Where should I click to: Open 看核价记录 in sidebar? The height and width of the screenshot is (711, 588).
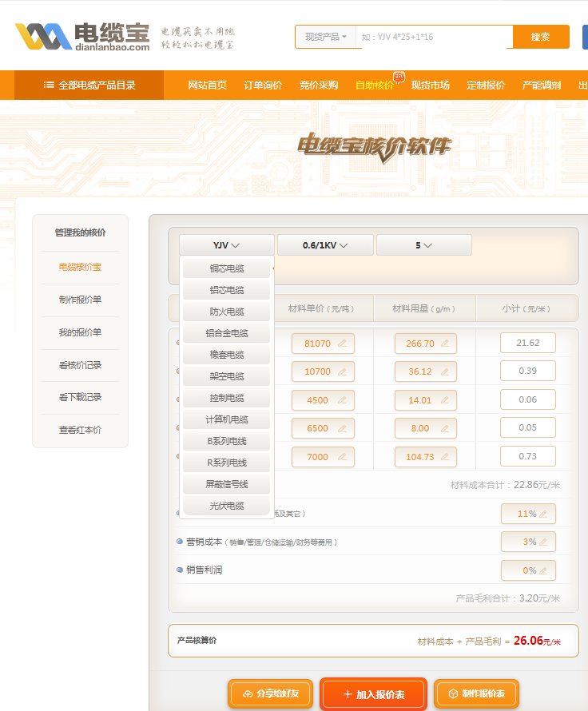[80, 365]
